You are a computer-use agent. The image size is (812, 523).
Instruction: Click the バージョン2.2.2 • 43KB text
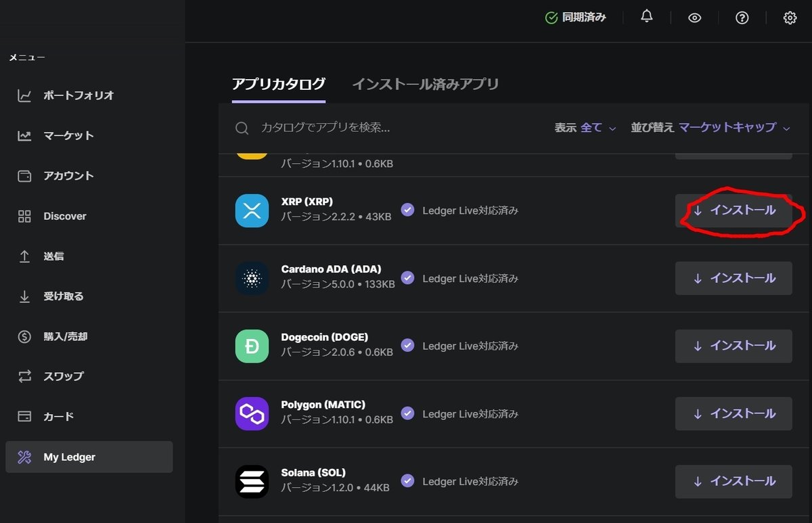pyautogui.click(x=336, y=217)
